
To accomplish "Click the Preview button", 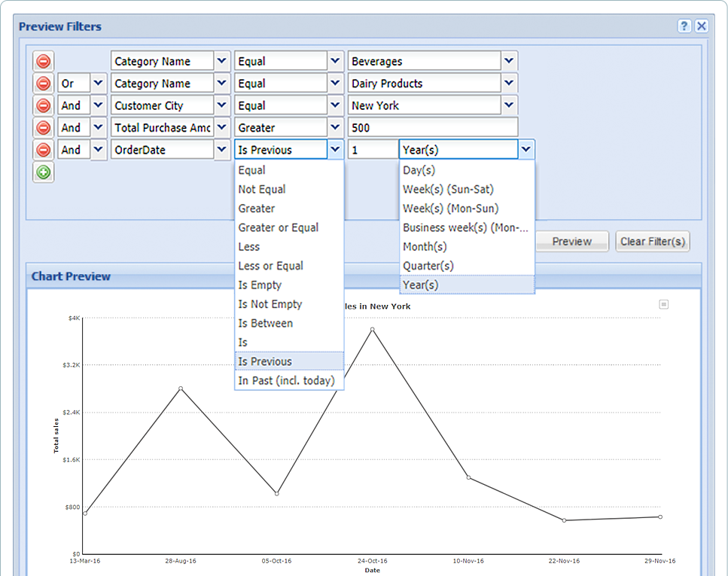I will pyautogui.click(x=572, y=242).
